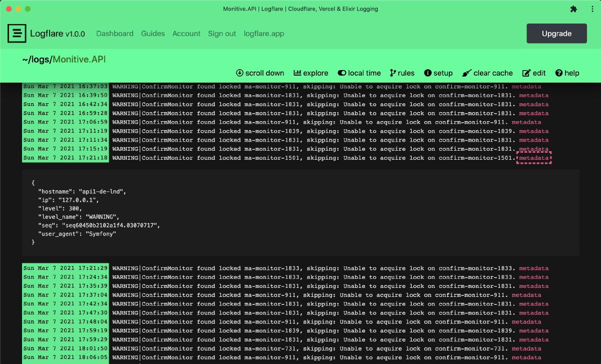Sign out of Logflare
Image resolution: width=601 pixels, height=364 pixels.
(x=222, y=34)
